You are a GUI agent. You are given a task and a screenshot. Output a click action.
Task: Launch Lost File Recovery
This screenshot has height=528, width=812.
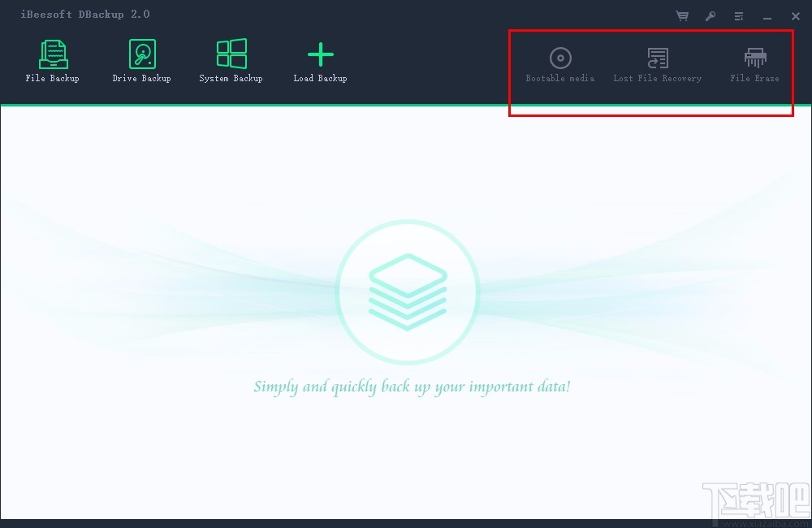pos(658,65)
